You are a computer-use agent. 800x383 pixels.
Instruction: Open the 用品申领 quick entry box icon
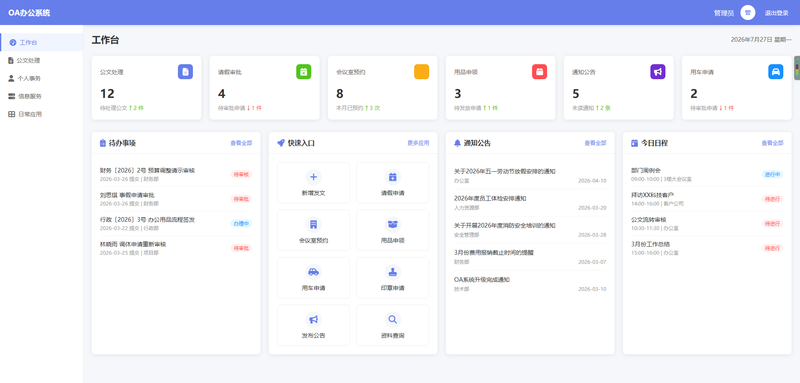[x=392, y=224]
